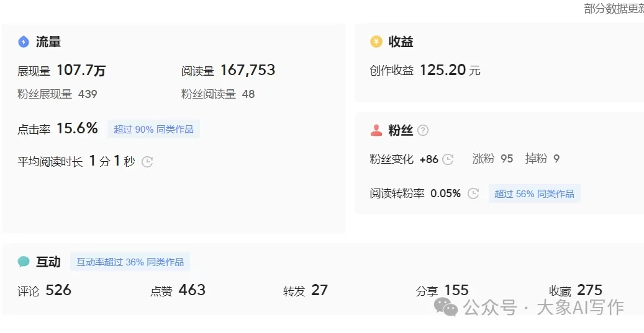
Task: Click the clock icon beside 粉丝变化 +86
Action: (x=448, y=159)
